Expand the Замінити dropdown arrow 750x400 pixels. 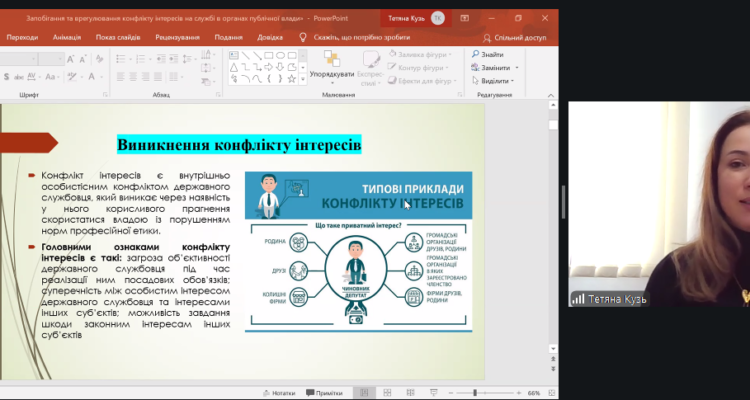[520, 67]
